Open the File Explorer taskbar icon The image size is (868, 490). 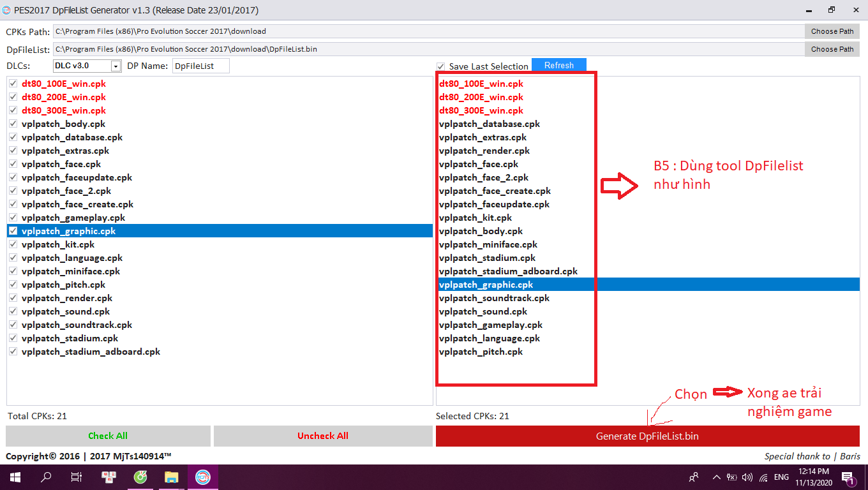pyautogui.click(x=172, y=477)
